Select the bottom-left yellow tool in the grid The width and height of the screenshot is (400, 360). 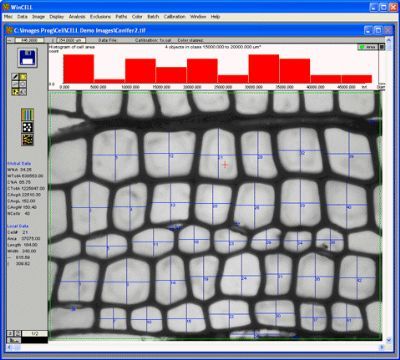[x=15, y=92]
